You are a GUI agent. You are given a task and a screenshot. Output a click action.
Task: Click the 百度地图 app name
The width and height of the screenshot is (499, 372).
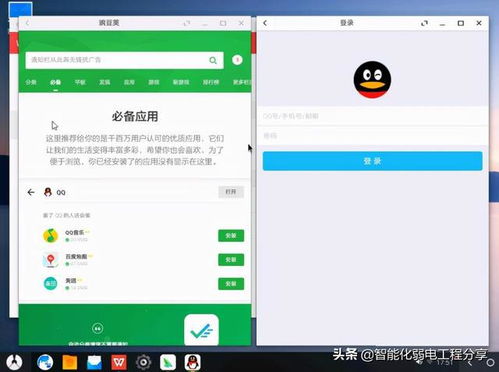click(76, 257)
